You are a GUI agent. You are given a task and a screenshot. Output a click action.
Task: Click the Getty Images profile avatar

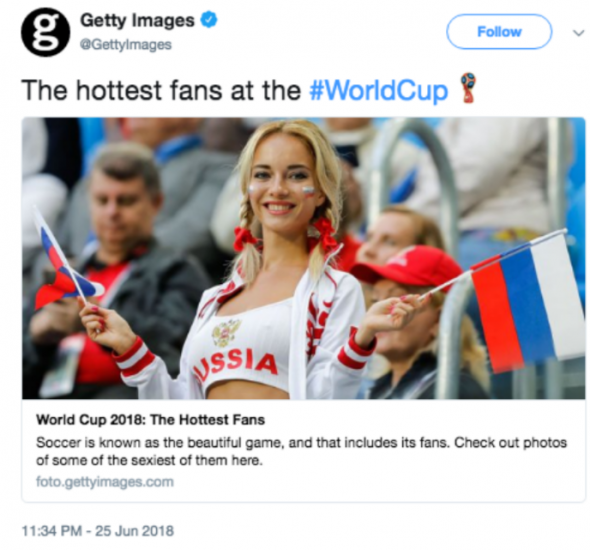point(45,32)
